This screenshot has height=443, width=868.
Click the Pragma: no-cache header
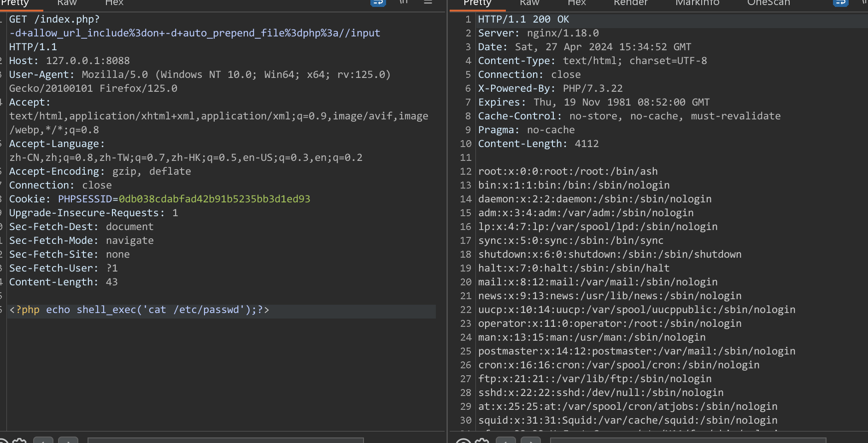pos(527,130)
